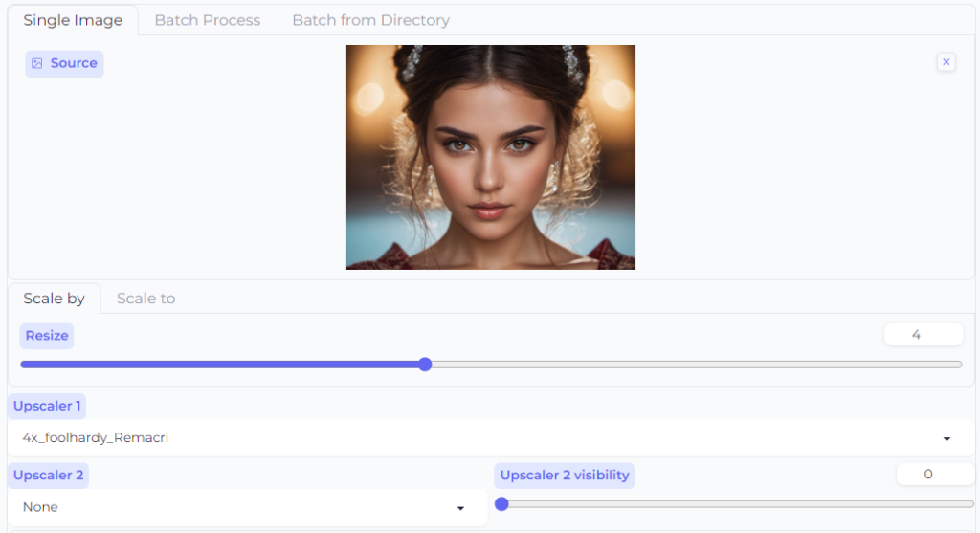The width and height of the screenshot is (980, 533).
Task: Click the Upscaler 2 visibility label
Action: click(x=565, y=475)
